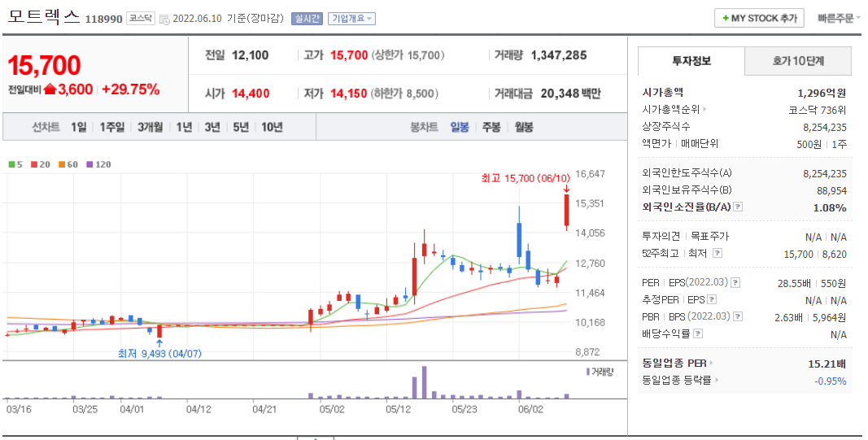Screen dimensions: 868x440
Task: Click the 최고 15,700 (06/10) chart label
Action: 526,178
